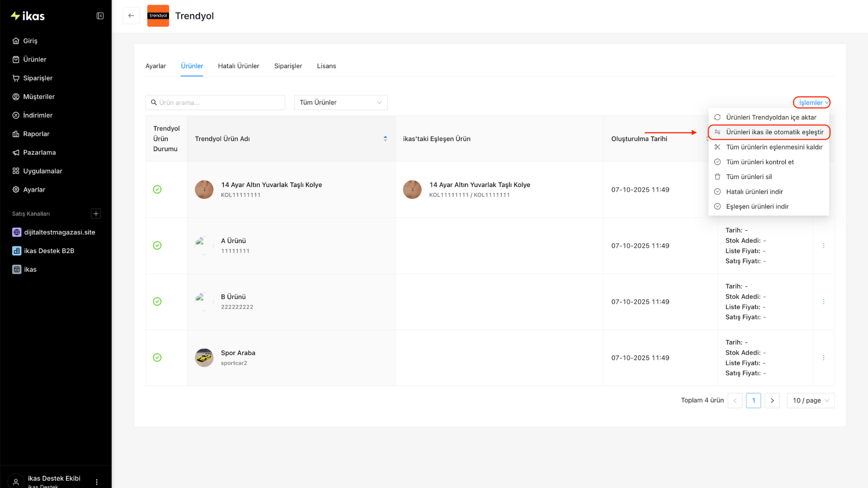Click Trendyol kolye product thumbnail
This screenshot has width=868, height=488.
pos(204,190)
